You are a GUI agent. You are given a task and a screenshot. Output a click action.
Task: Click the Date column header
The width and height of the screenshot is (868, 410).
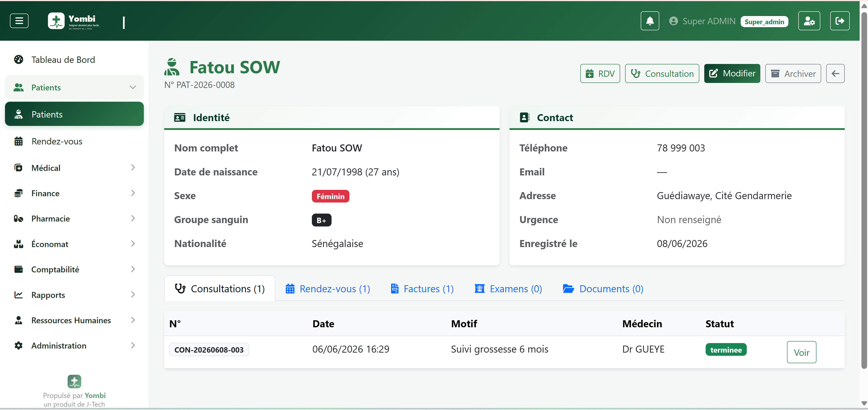[x=323, y=323]
